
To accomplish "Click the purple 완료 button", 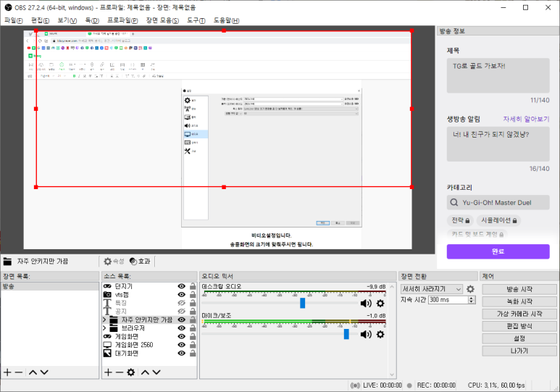I will click(498, 251).
